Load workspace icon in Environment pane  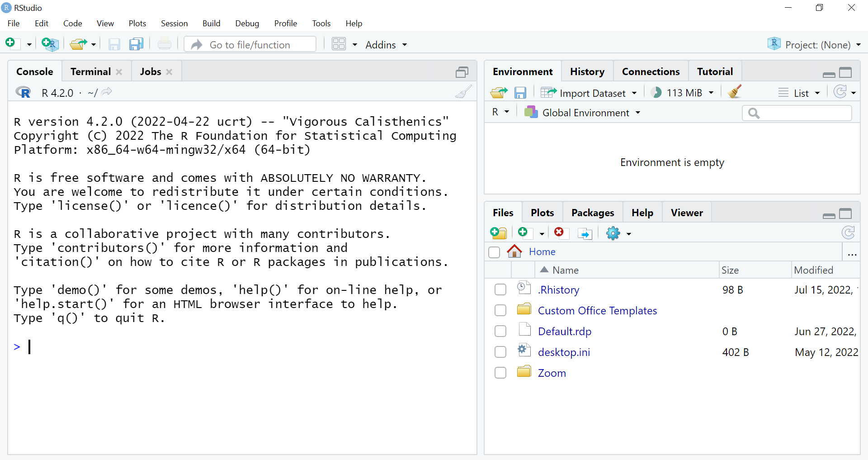pyautogui.click(x=499, y=93)
